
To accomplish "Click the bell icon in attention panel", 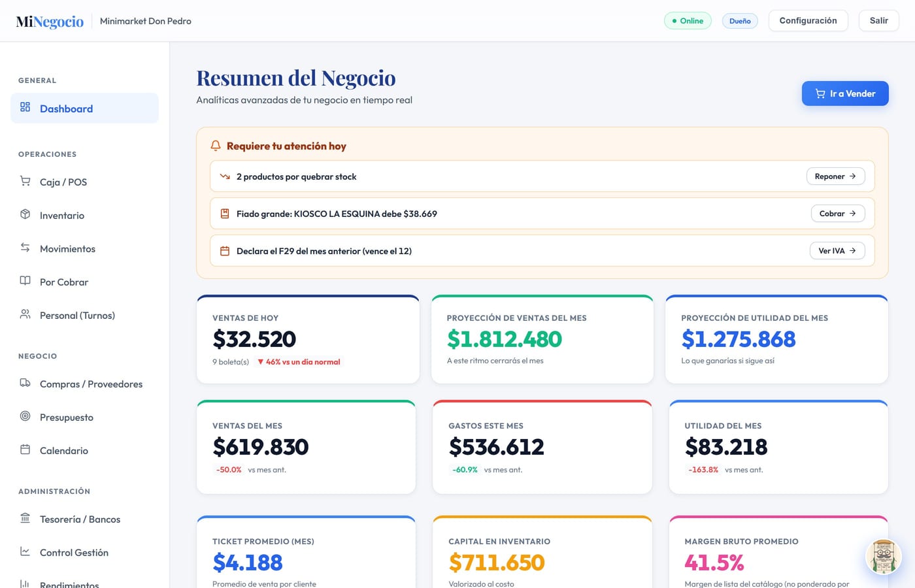I will pos(216,146).
